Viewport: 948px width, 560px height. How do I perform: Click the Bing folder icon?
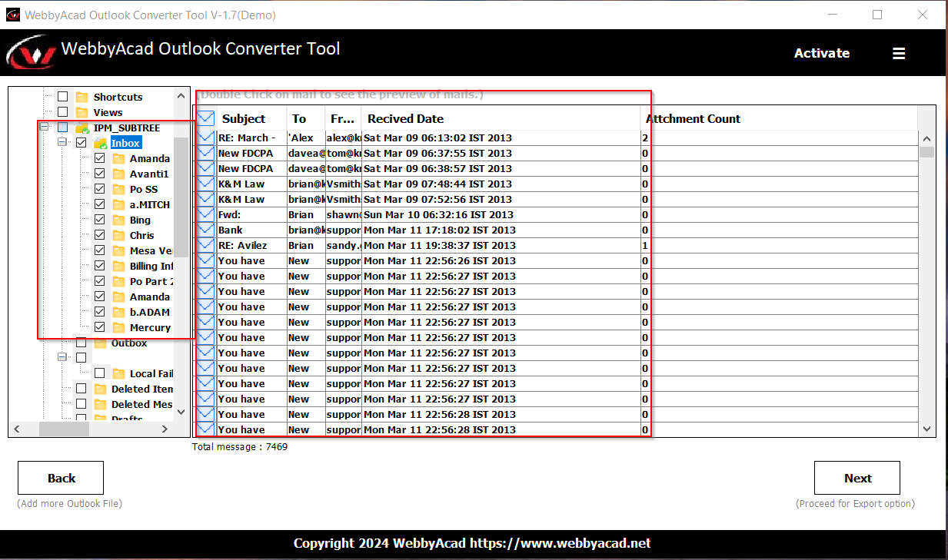click(x=118, y=220)
